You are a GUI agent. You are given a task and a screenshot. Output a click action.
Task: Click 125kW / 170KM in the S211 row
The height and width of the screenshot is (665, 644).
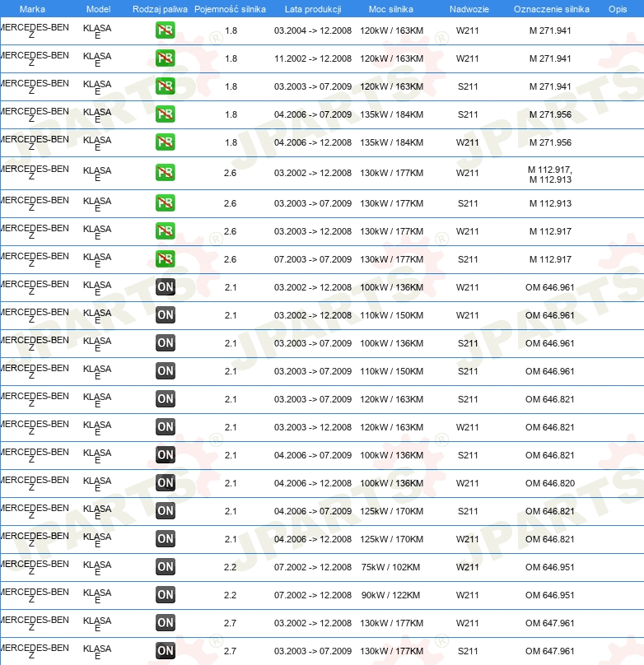(391, 511)
